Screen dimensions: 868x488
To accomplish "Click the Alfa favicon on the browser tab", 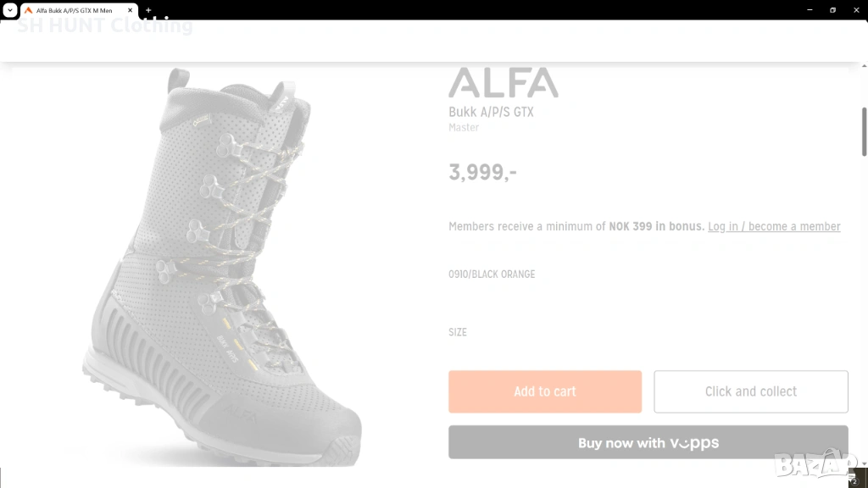I will pos(28,10).
